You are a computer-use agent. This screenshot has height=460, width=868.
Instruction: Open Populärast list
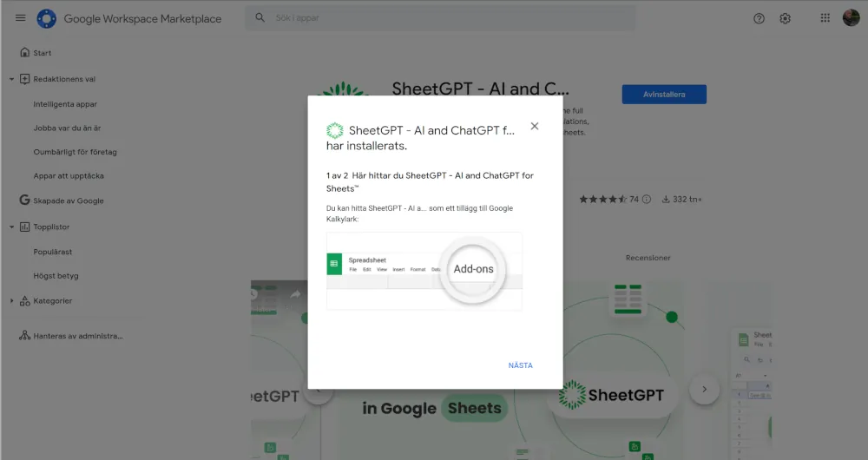pos(53,252)
